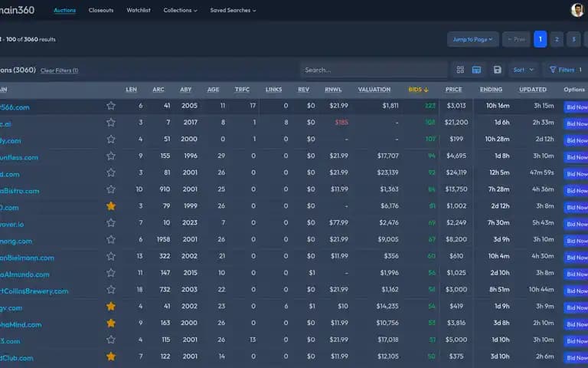The height and width of the screenshot is (368, 588).
Task: Sort by the BIDS column header
Action: point(418,90)
